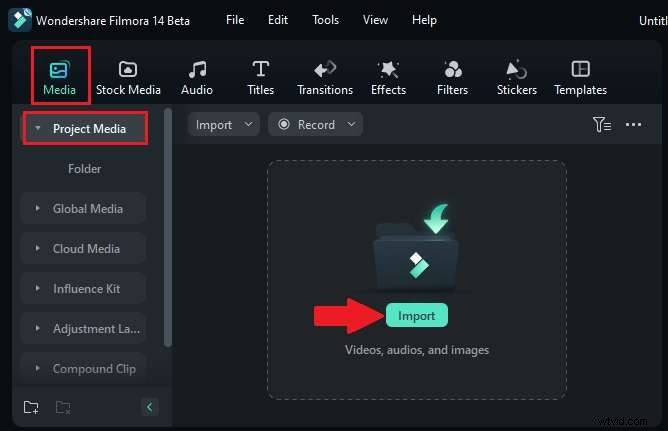Open the Titles tab
The height and width of the screenshot is (431, 668).
pos(260,78)
